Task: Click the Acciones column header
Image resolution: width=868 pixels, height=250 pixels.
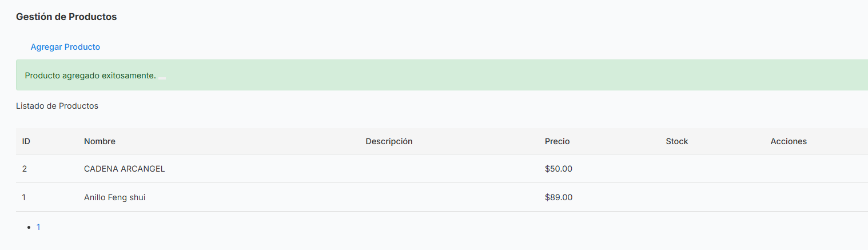Action: pyautogui.click(x=789, y=141)
